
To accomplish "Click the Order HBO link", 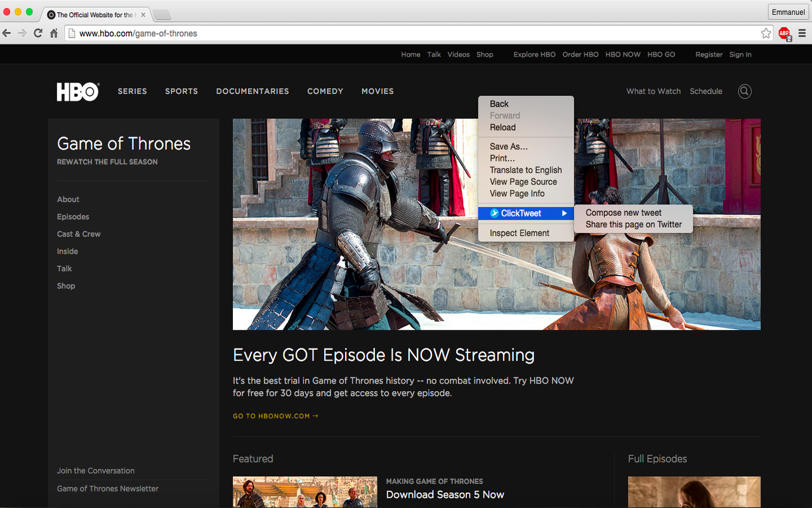I will pos(580,55).
